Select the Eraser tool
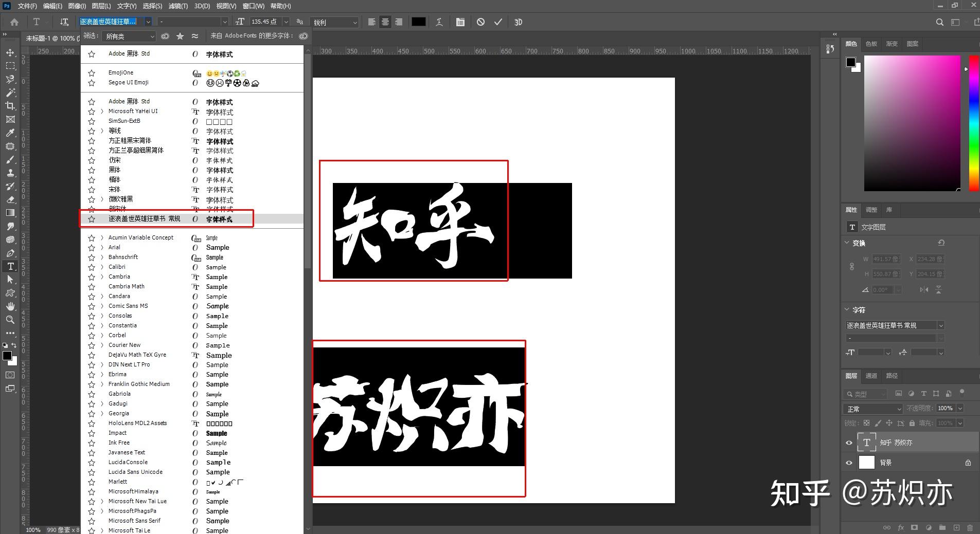This screenshot has height=534, width=980. (10, 199)
